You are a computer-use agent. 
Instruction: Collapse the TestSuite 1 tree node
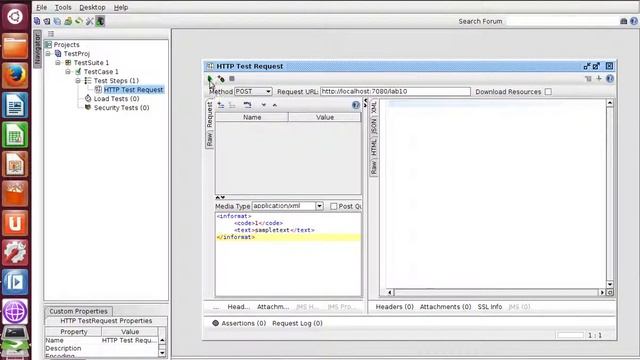click(x=58, y=62)
